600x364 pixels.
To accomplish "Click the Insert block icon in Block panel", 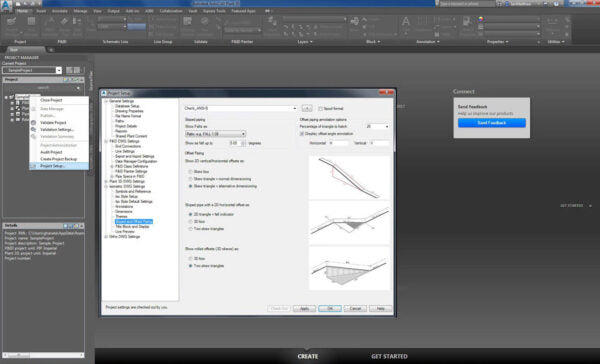I will 355,21.
